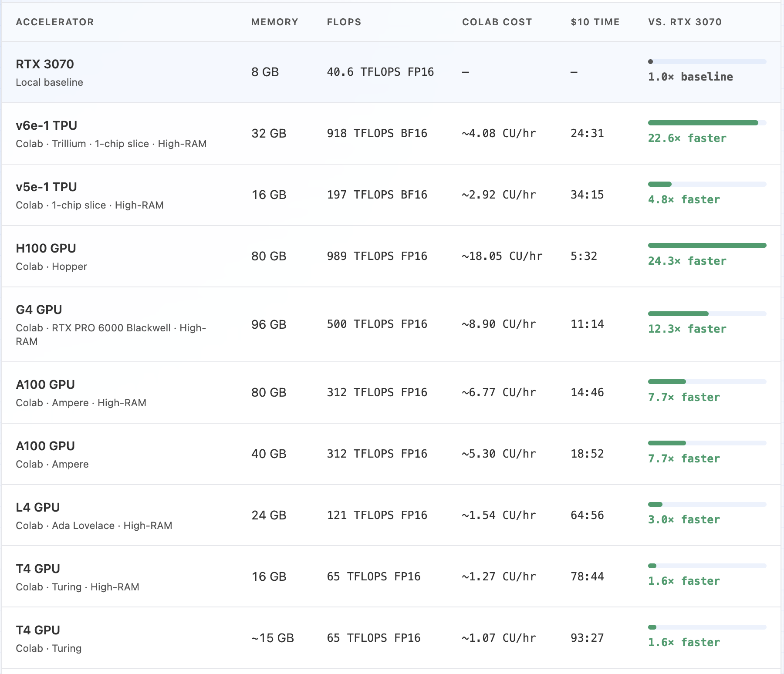The height and width of the screenshot is (674, 784).
Task: Click the RTX 3070 accelerator name
Action: coord(45,64)
